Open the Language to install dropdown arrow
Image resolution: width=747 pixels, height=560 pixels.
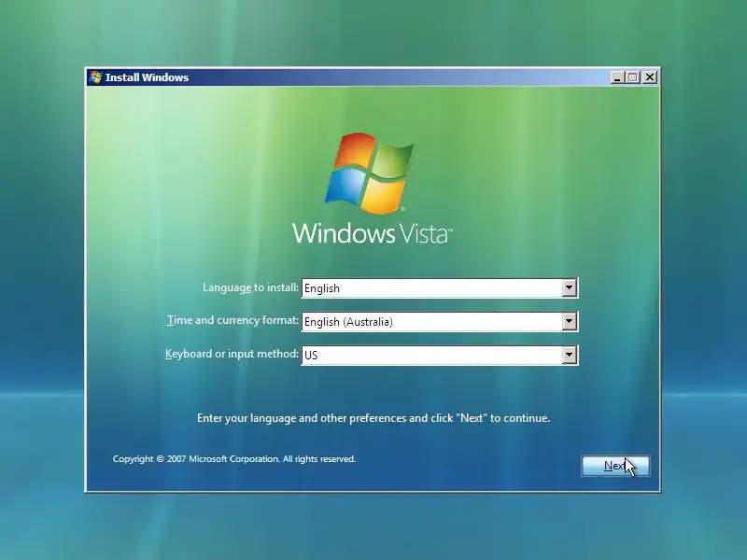[x=569, y=288]
